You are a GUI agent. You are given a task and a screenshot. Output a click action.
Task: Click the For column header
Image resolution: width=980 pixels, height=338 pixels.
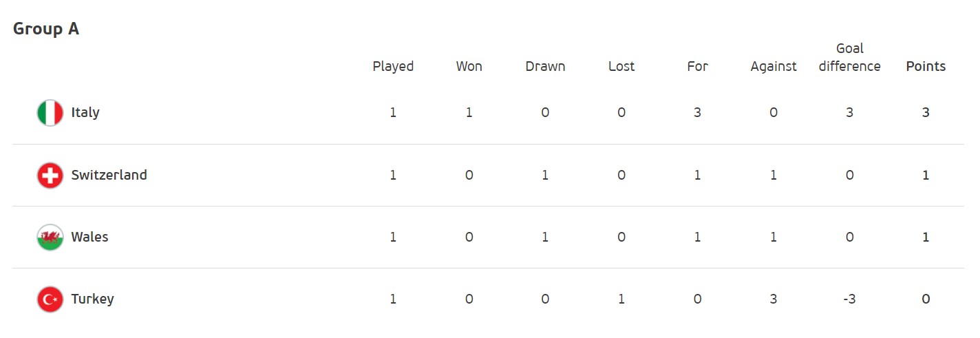697,67
